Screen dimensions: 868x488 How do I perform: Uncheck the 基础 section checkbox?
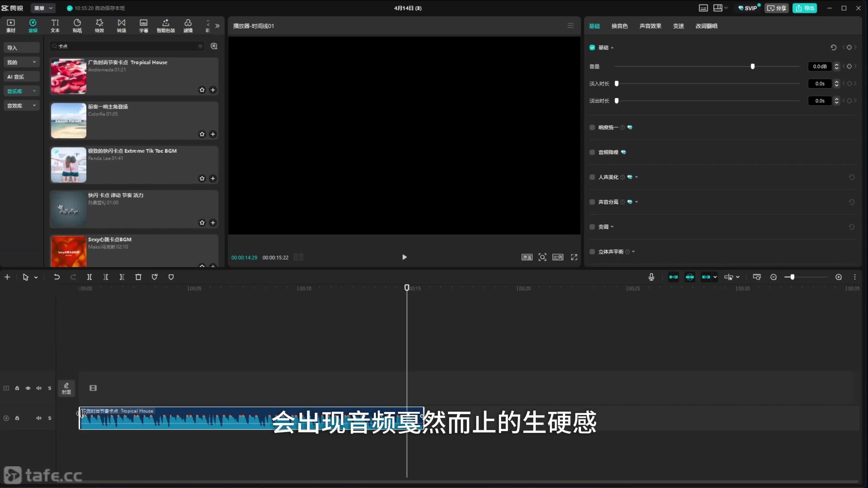pos(592,47)
